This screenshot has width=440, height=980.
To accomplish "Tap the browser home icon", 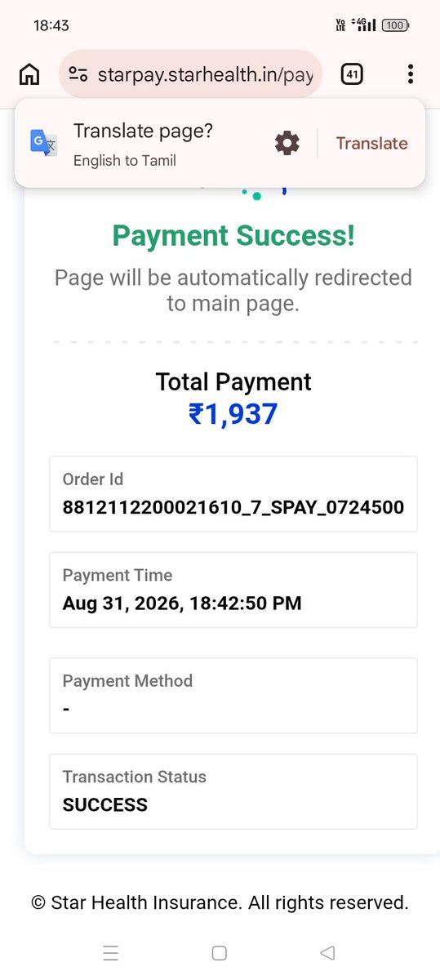I will click(x=29, y=75).
